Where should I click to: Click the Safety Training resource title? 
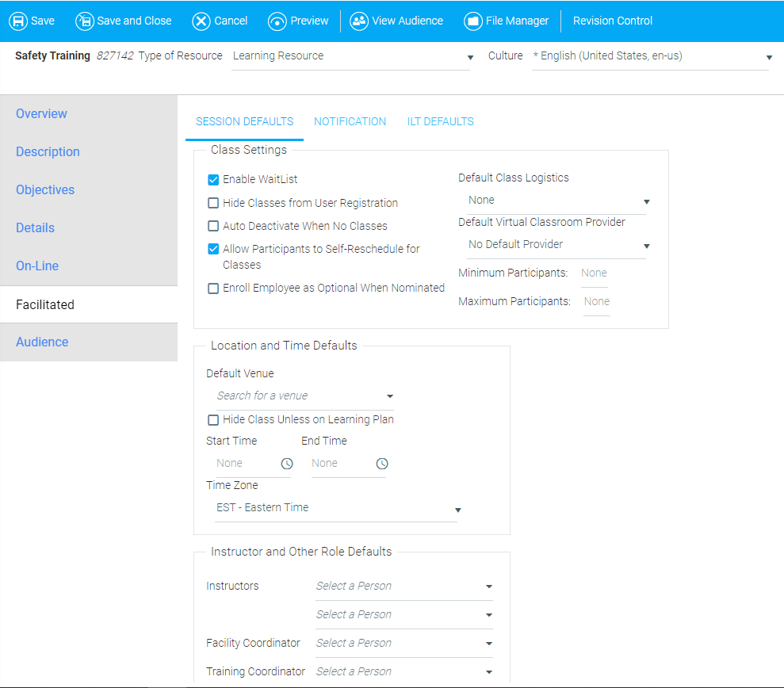coord(52,56)
